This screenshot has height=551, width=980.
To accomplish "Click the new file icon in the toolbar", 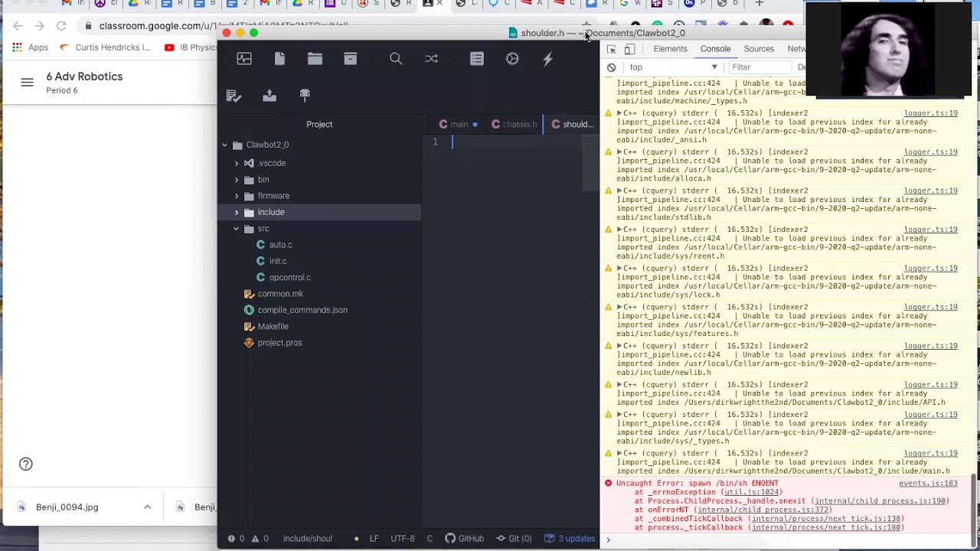I will click(279, 59).
